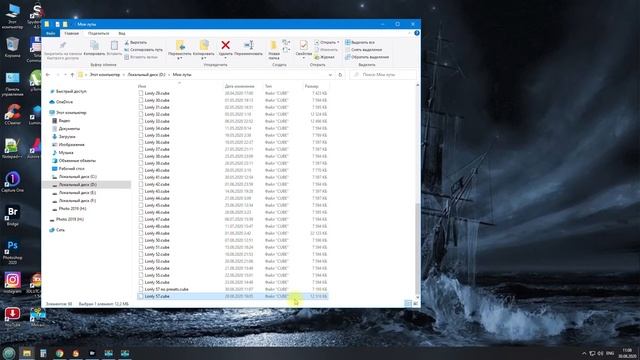Screen dimensions: 640x360
Task: Switch to the Share (Поделиться) tab
Action: click(x=98, y=33)
